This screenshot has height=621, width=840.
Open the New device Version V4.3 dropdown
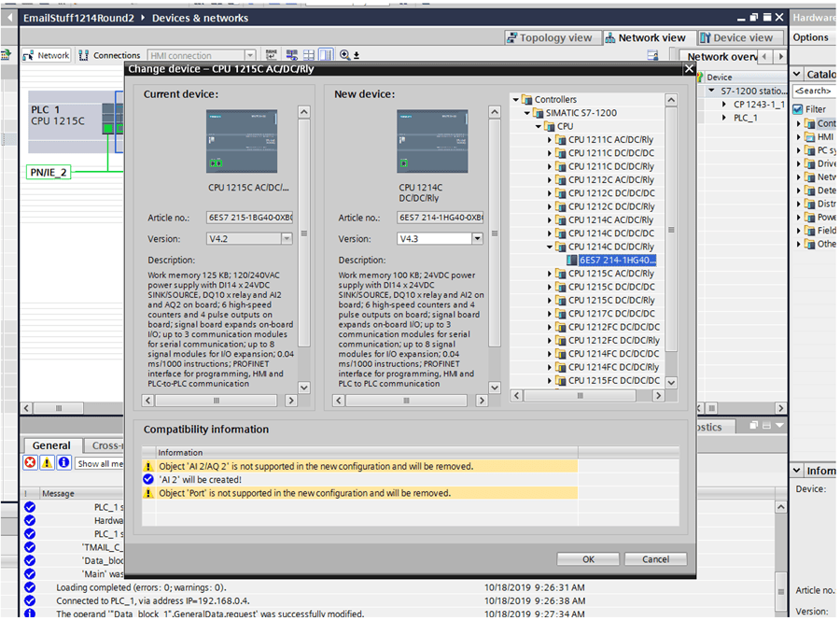(477, 238)
